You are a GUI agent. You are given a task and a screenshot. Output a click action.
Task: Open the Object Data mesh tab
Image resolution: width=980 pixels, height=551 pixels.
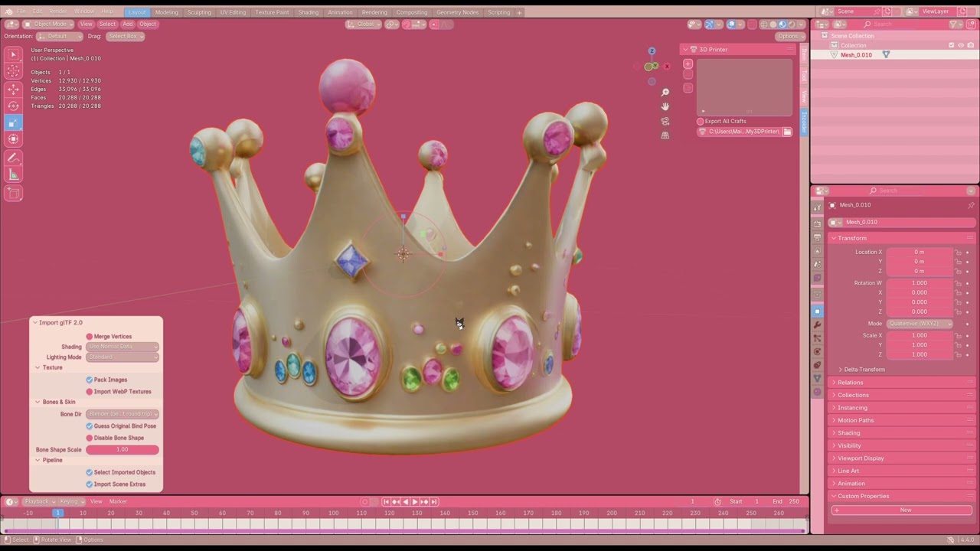[x=817, y=378]
